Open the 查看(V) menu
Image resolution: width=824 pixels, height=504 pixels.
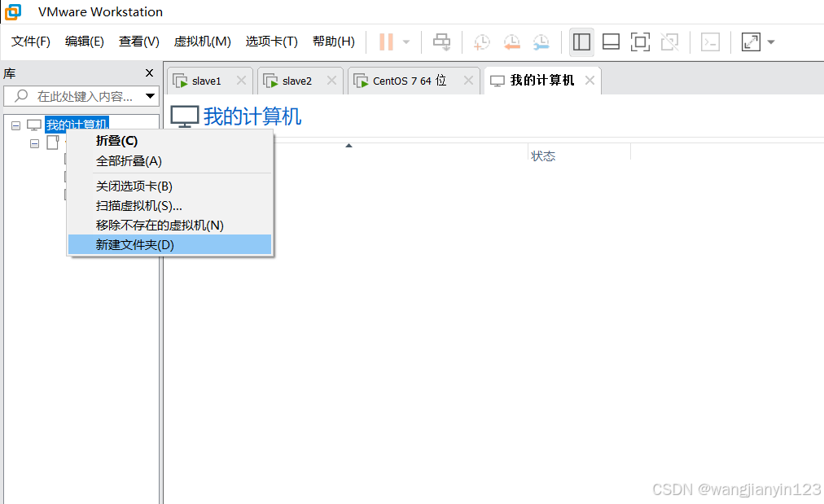[x=138, y=42]
